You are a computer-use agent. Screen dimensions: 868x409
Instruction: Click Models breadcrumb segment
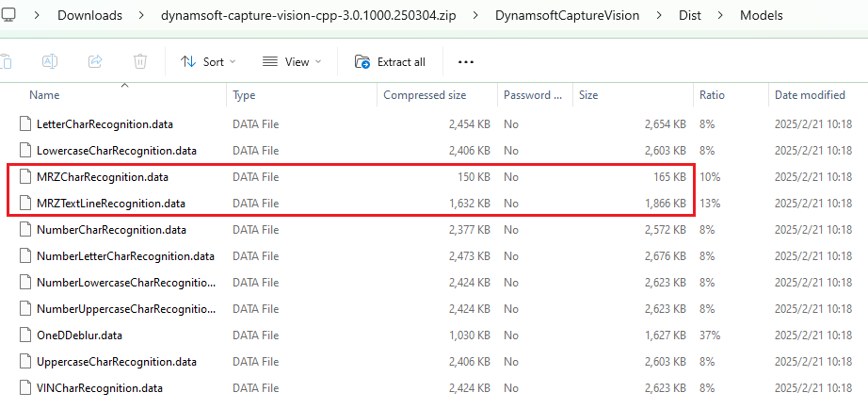click(x=762, y=15)
